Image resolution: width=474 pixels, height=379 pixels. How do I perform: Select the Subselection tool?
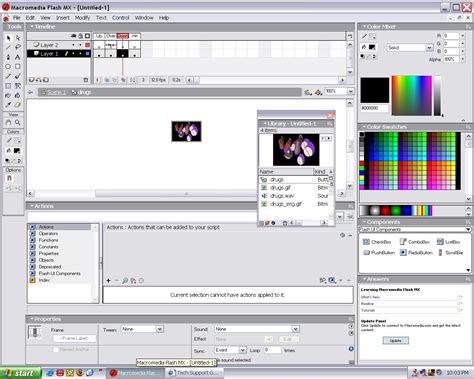tap(18, 38)
